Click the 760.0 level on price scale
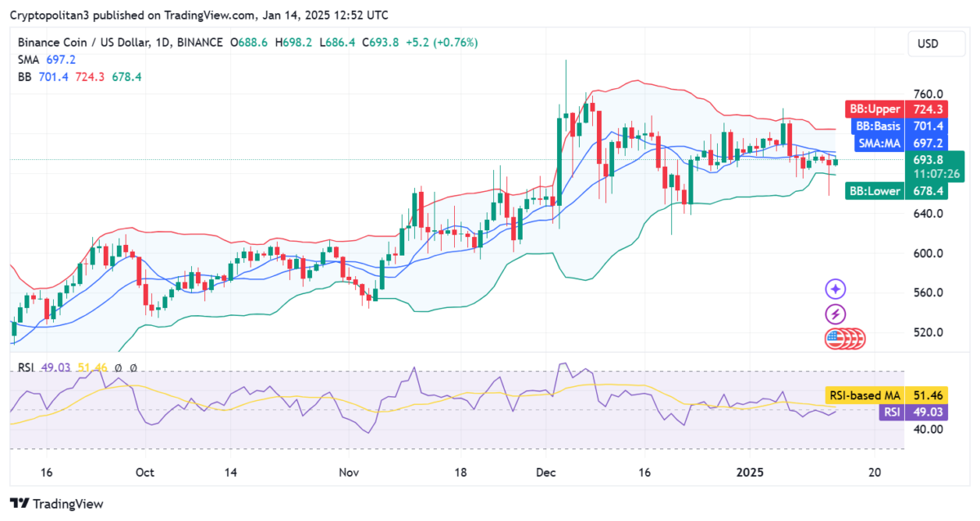 (x=929, y=95)
